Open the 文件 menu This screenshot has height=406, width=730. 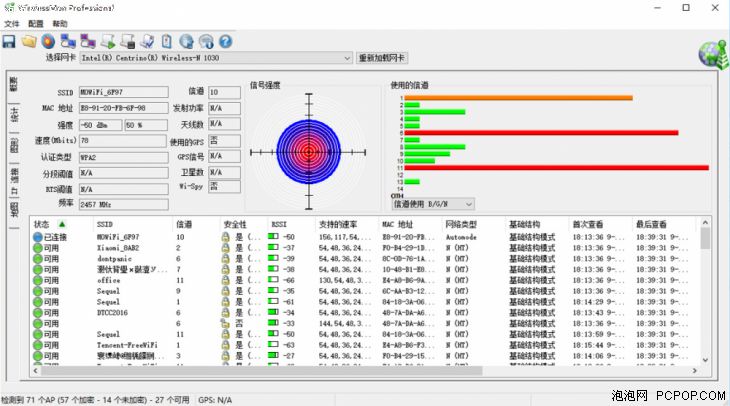click(x=12, y=24)
